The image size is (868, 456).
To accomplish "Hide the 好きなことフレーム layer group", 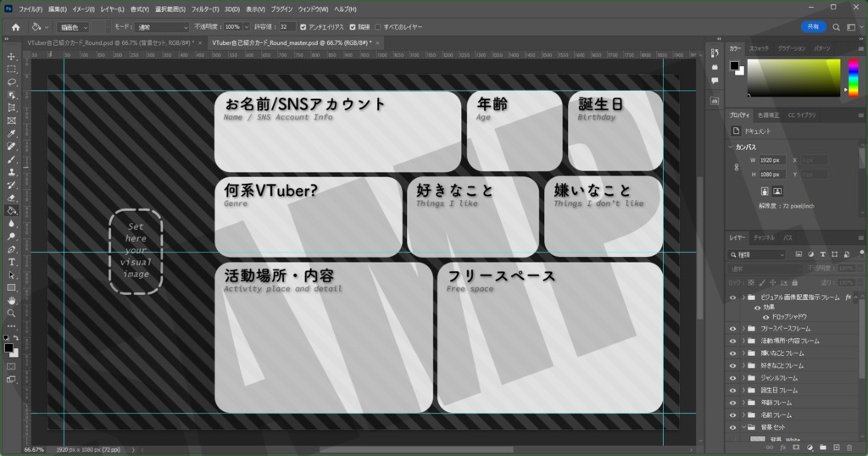I will (732, 366).
